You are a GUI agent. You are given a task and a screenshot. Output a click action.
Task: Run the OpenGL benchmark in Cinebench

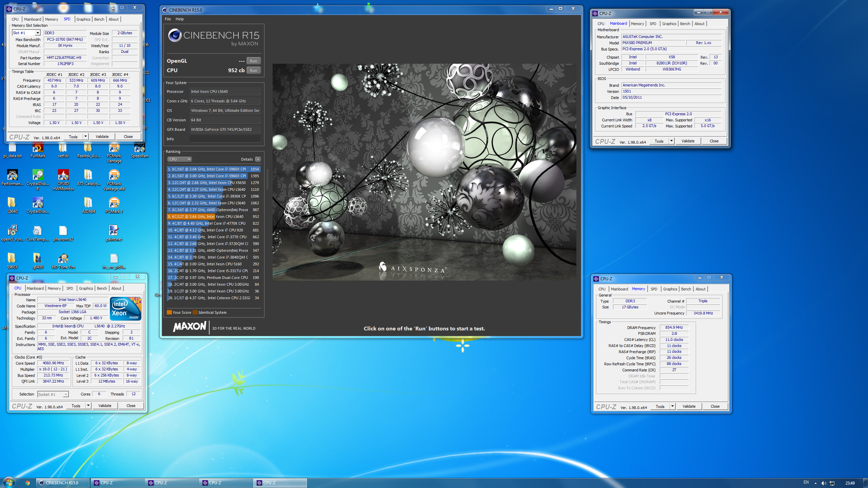pyautogui.click(x=253, y=61)
